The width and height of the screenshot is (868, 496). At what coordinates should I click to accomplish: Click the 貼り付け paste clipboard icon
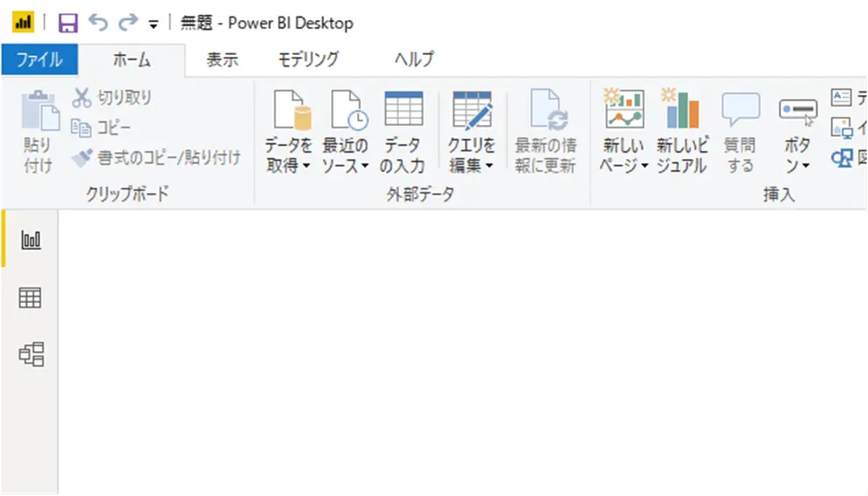(x=40, y=111)
